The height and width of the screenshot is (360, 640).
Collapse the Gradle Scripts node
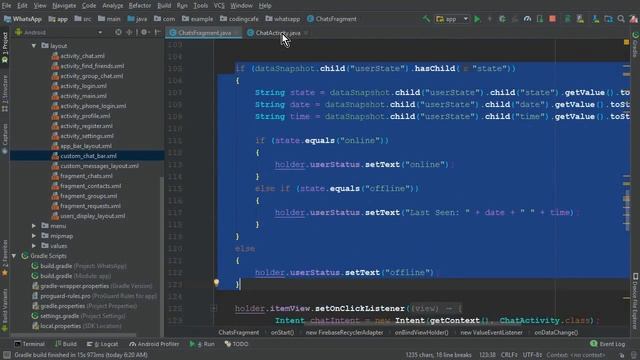coord(14,256)
